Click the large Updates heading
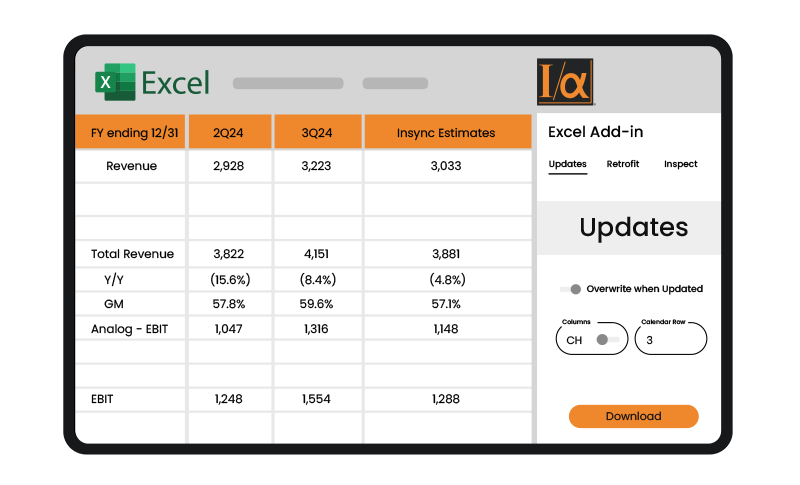 click(634, 227)
